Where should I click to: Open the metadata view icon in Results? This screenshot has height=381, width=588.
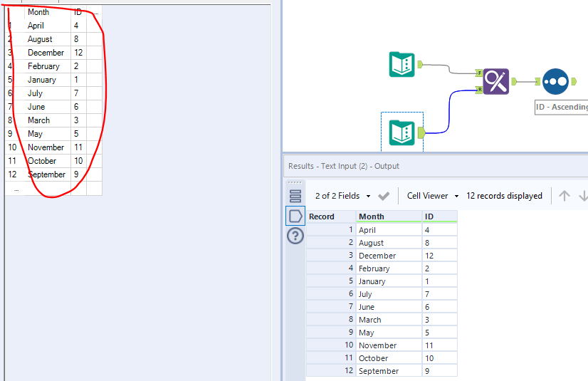[x=295, y=196]
